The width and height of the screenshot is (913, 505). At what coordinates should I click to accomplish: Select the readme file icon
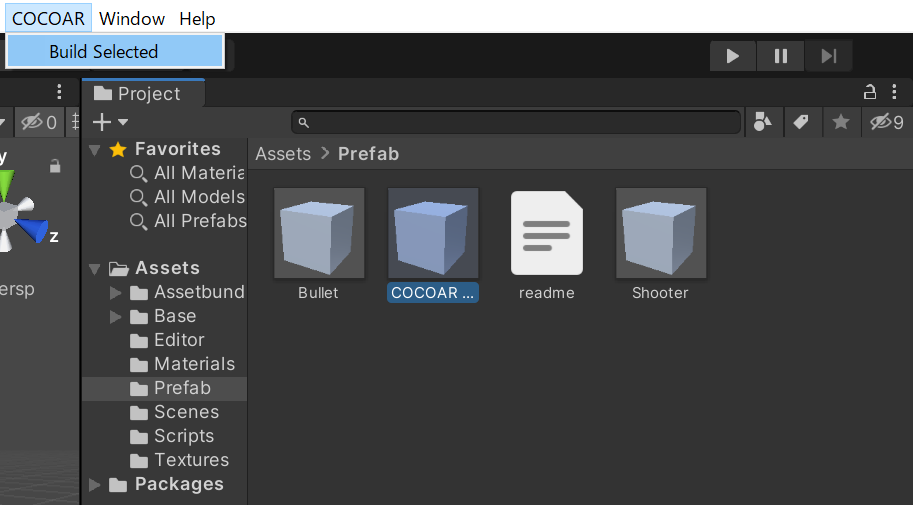pyautogui.click(x=547, y=233)
